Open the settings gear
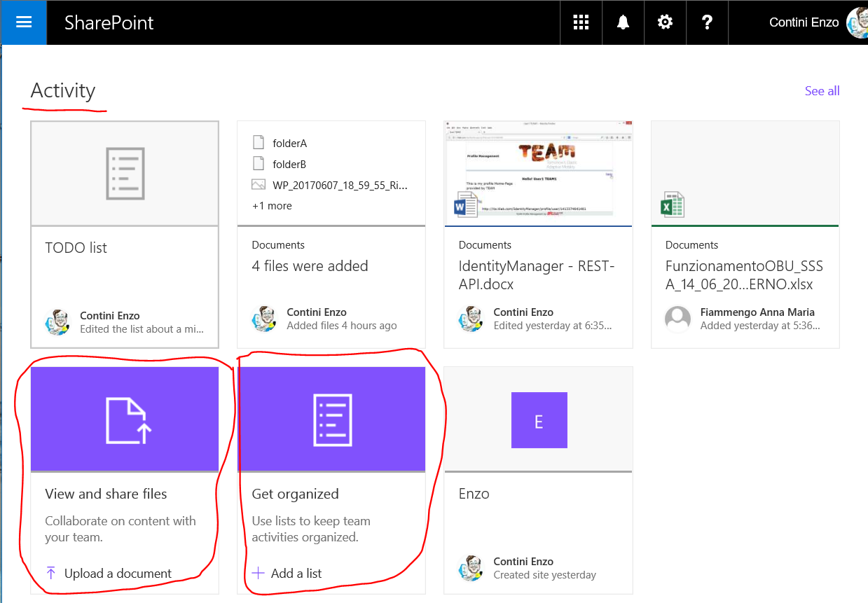This screenshot has width=868, height=603. (x=665, y=22)
